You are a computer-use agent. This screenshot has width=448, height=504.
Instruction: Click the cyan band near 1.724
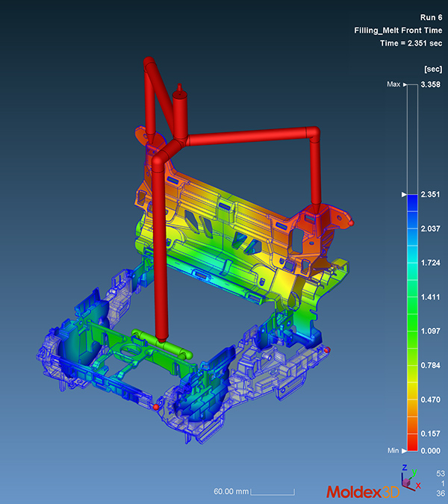pyautogui.click(x=412, y=263)
